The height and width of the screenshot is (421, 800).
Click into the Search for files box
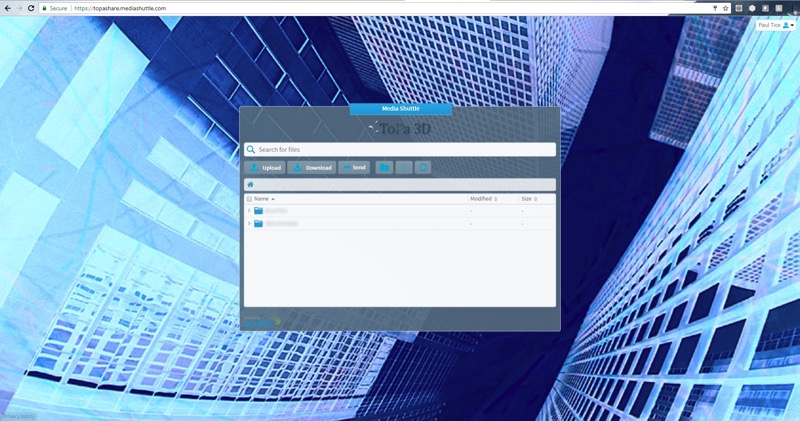(x=400, y=150)
